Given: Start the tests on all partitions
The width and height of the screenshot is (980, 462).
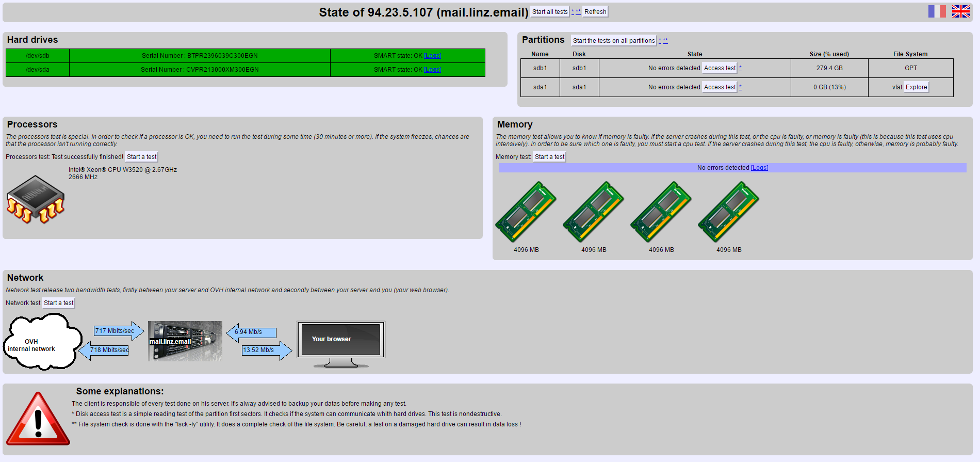Looking at the screenshot, I should pyautogui.click(x=613, y=41).
